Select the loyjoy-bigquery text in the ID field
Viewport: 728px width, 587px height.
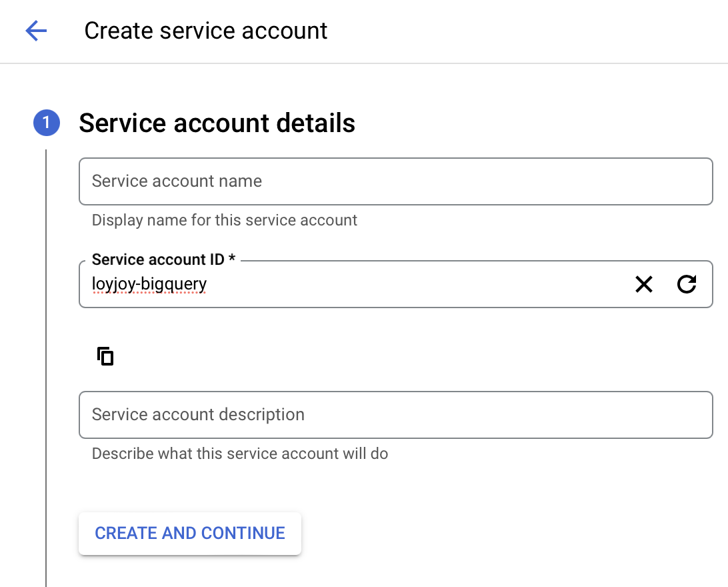(149, 283)
